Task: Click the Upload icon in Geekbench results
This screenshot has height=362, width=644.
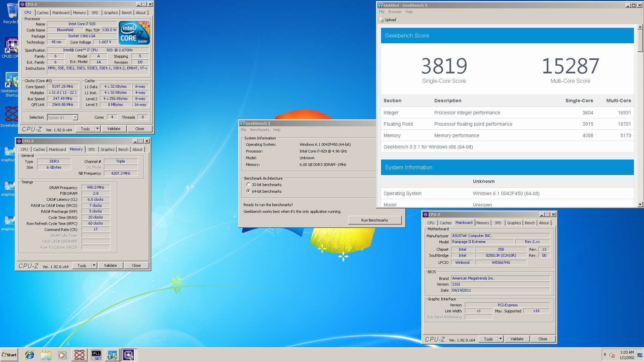Action: [381, 20]
